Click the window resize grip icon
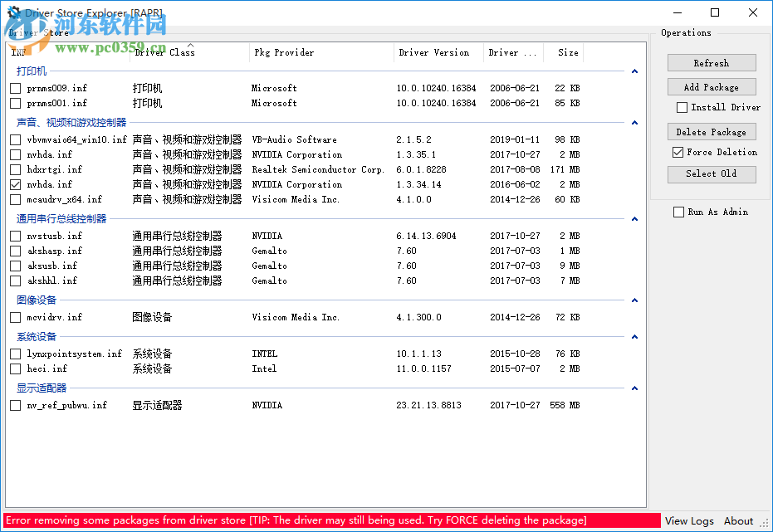 [x=765, y=522]
